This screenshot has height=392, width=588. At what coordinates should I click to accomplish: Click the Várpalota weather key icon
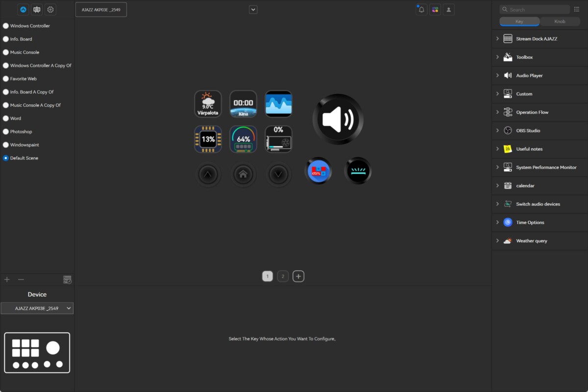pos(208,104)
